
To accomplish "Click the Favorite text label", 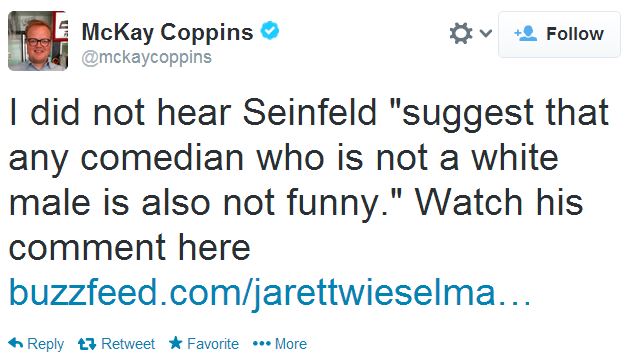I will pyautogui.click(x=213, y=344).
